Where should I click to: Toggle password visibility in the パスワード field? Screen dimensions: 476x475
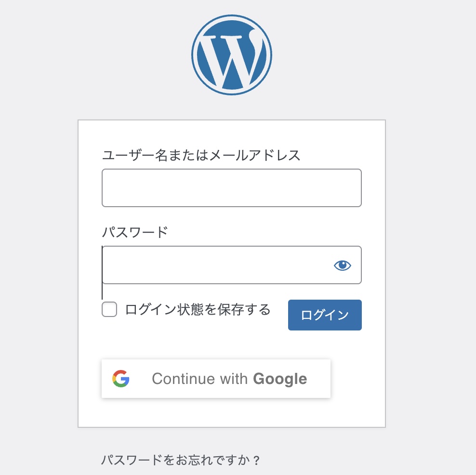342,265
